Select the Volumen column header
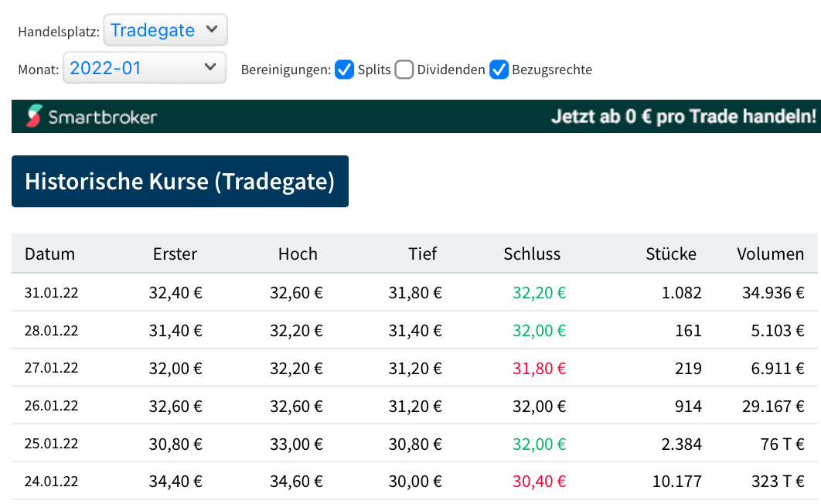Screen dimensions: 821x504 click(x=770, y=254)
